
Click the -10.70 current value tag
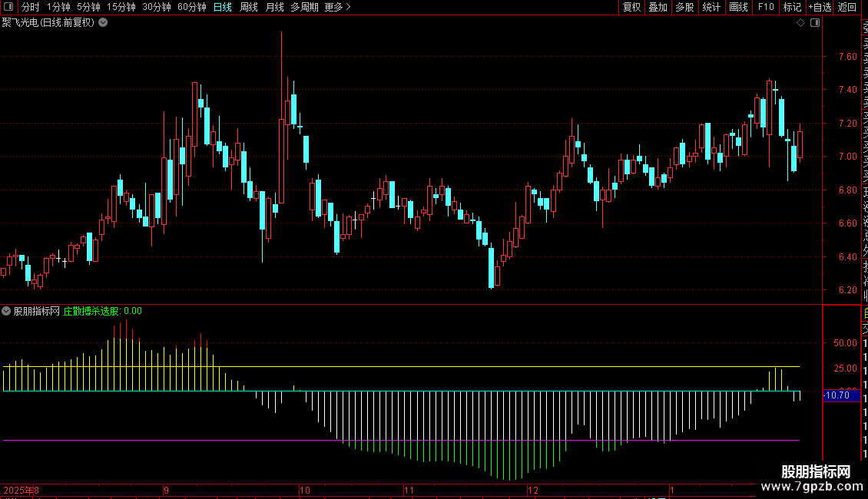tap(841, 395)
